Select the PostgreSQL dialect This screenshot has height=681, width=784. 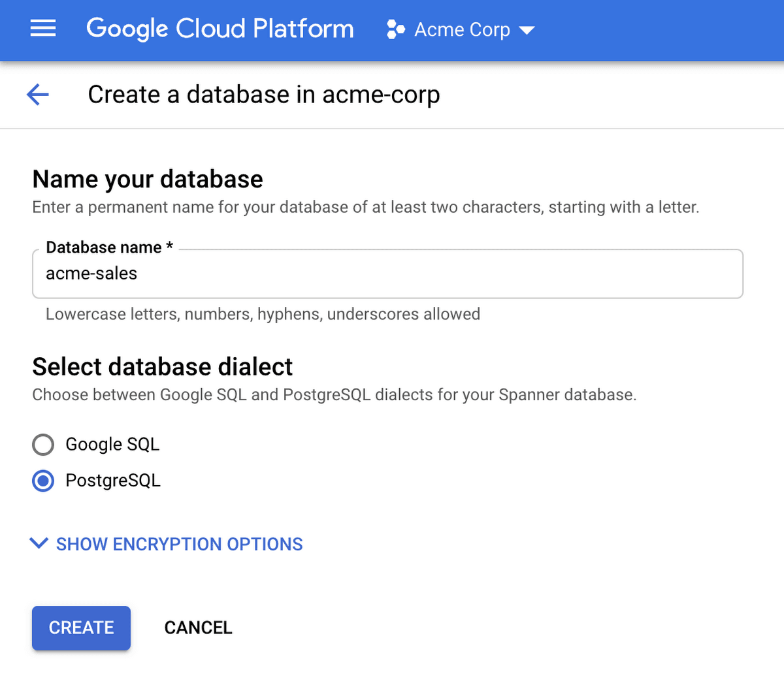point(43,481)
